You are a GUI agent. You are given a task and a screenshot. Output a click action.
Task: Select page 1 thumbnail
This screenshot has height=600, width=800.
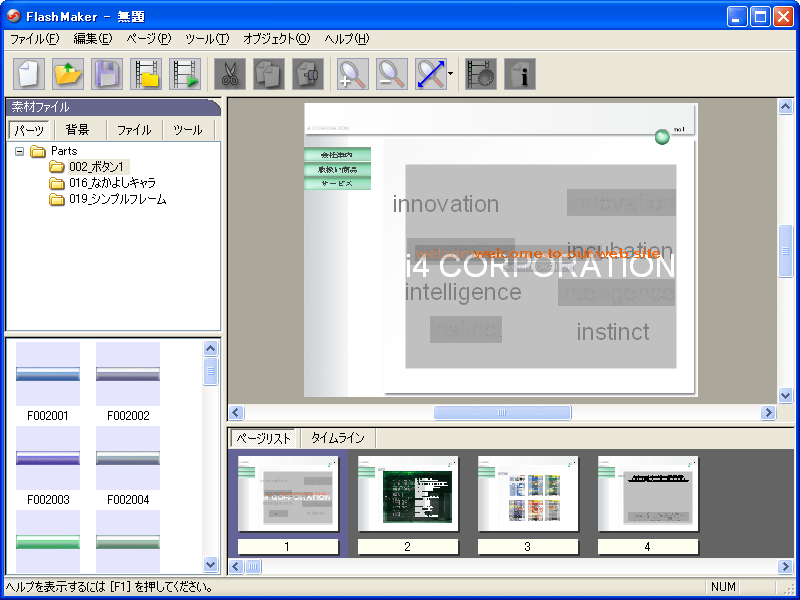point(288,494)
